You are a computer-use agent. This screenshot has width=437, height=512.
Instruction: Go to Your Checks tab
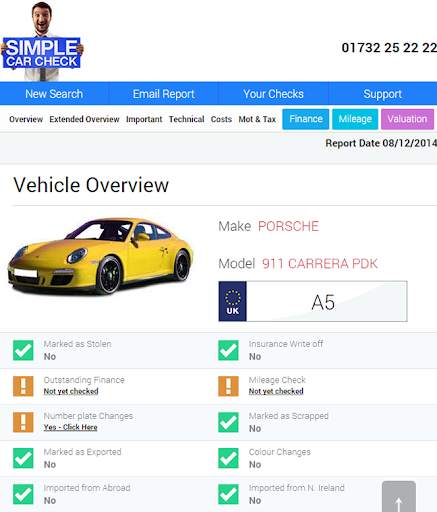273,94
